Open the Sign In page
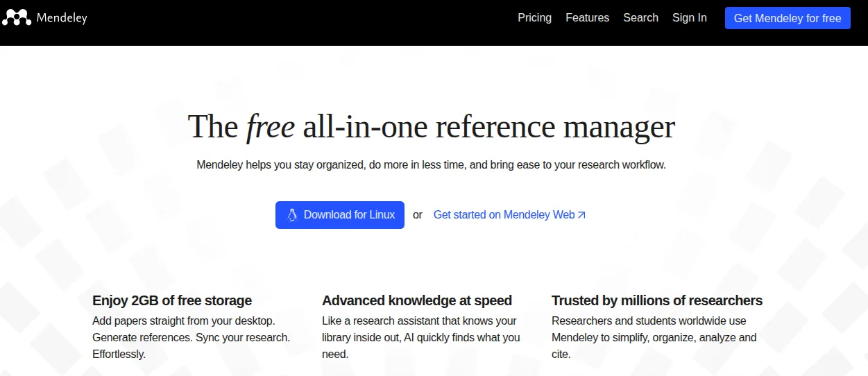This screenshot has height=376, width=868. 689,18
